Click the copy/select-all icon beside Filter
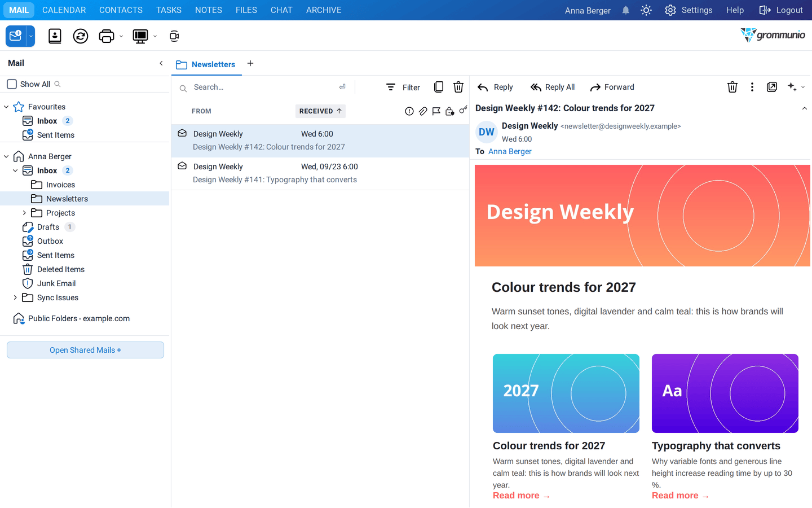The width and height of the screenshot is (812, 508). 439,87
